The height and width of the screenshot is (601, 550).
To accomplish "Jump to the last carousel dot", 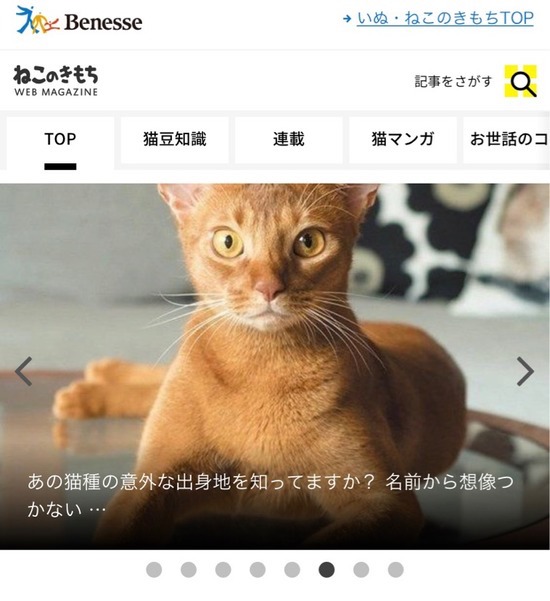I will (396, 570).
